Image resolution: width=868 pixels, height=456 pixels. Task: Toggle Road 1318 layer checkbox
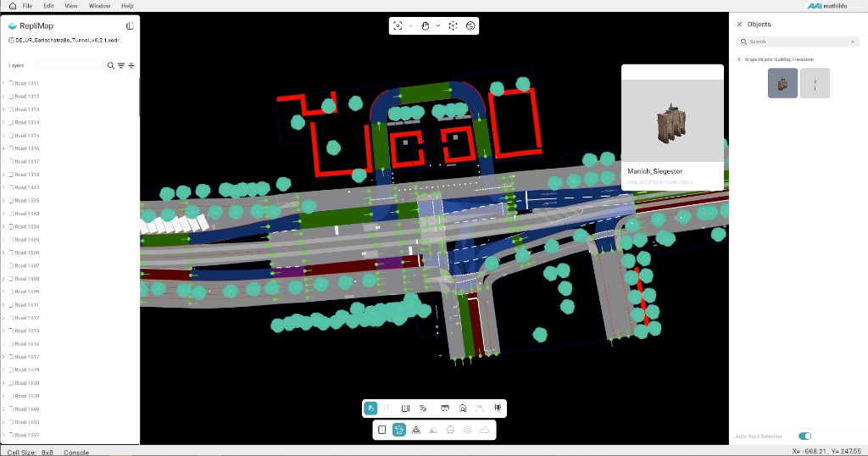coord(11,175)
